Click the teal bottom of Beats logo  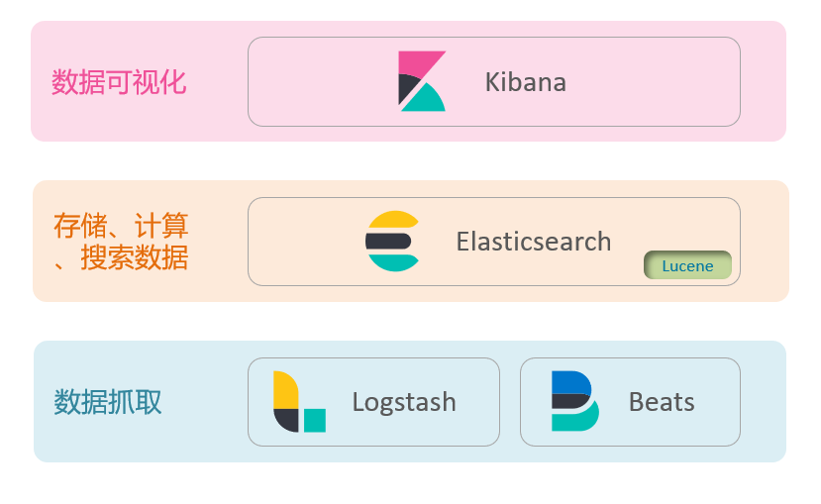[x=576, y=421]
